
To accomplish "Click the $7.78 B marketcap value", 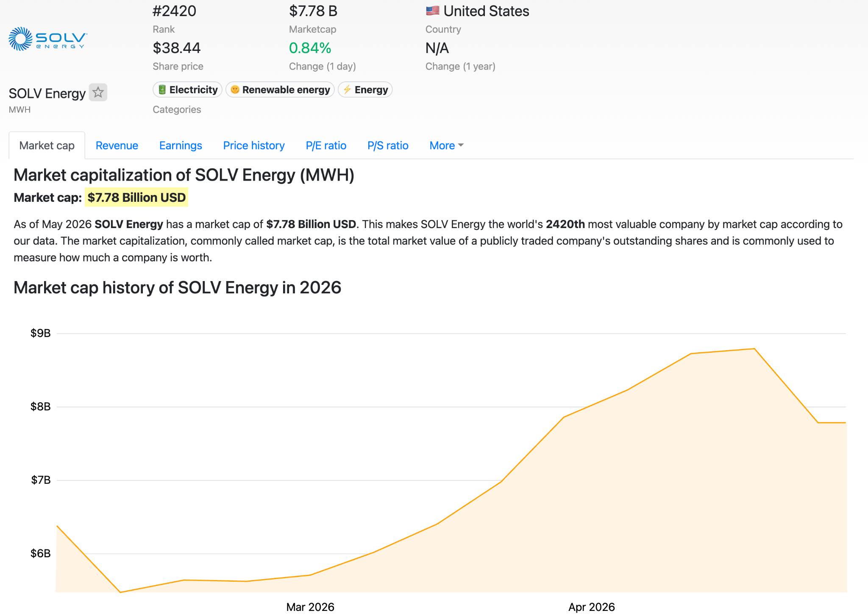I will [313, 11].
